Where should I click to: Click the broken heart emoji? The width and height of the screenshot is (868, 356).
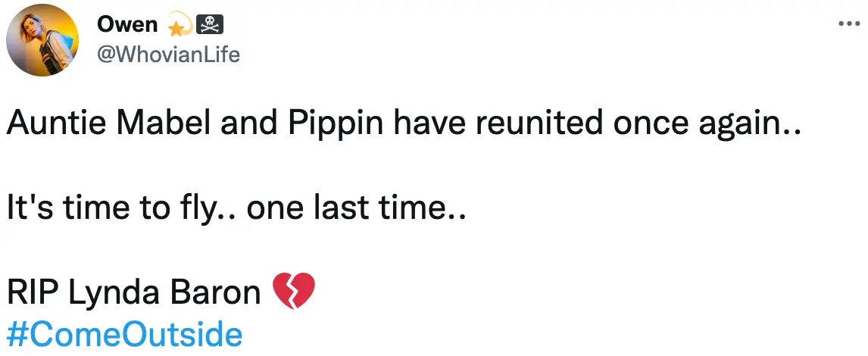pyautogui.click(x=292, y=292)
